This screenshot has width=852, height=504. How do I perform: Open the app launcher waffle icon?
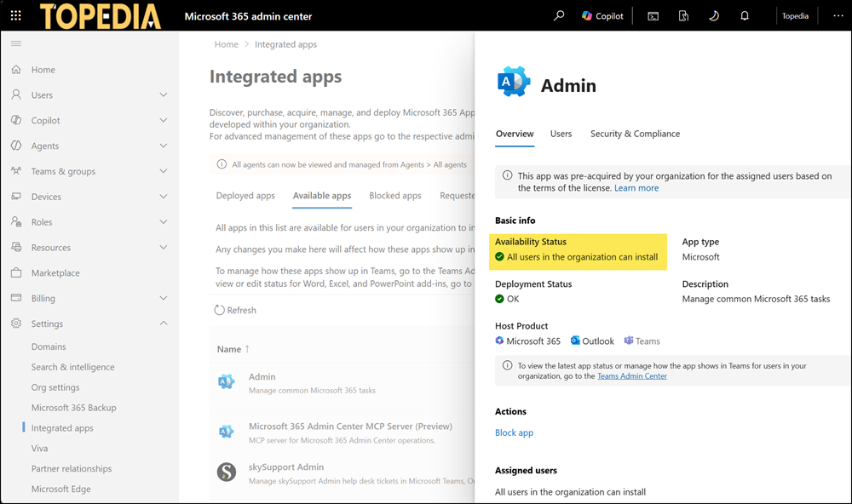(x=15, y=15)
